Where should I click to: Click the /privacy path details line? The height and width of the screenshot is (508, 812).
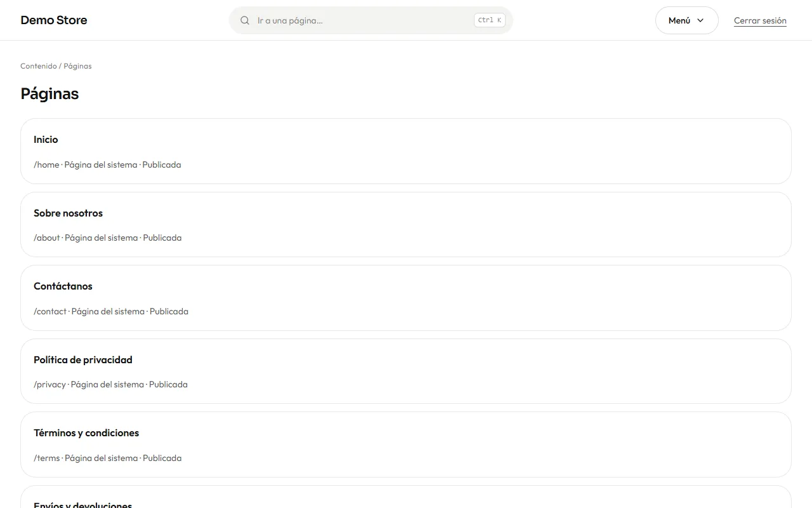coord(110,384)
